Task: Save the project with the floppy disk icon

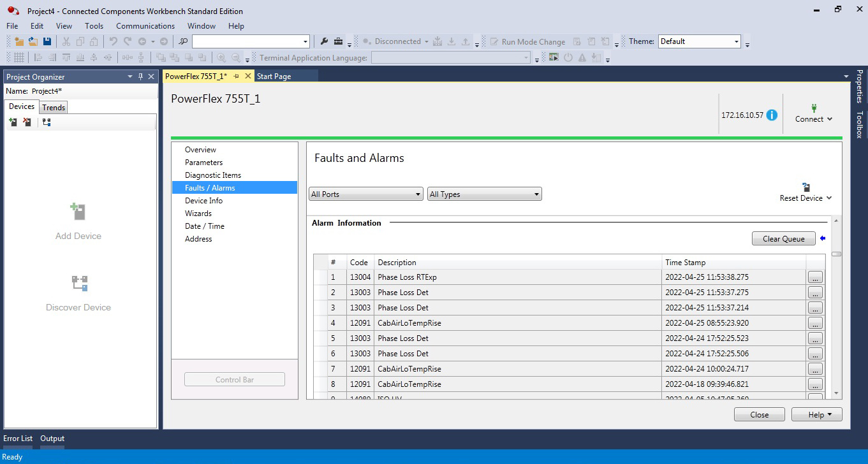Action: click(x=47, y=41)
